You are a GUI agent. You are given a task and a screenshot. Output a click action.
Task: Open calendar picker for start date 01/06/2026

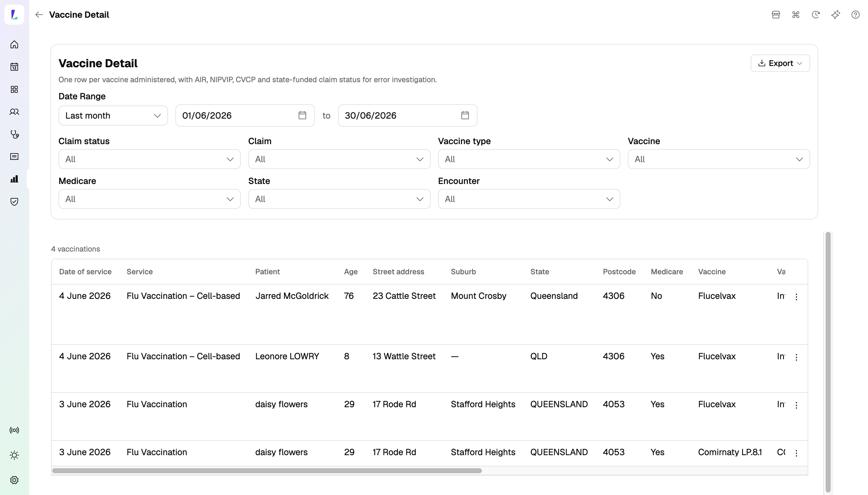pos(302,115)
